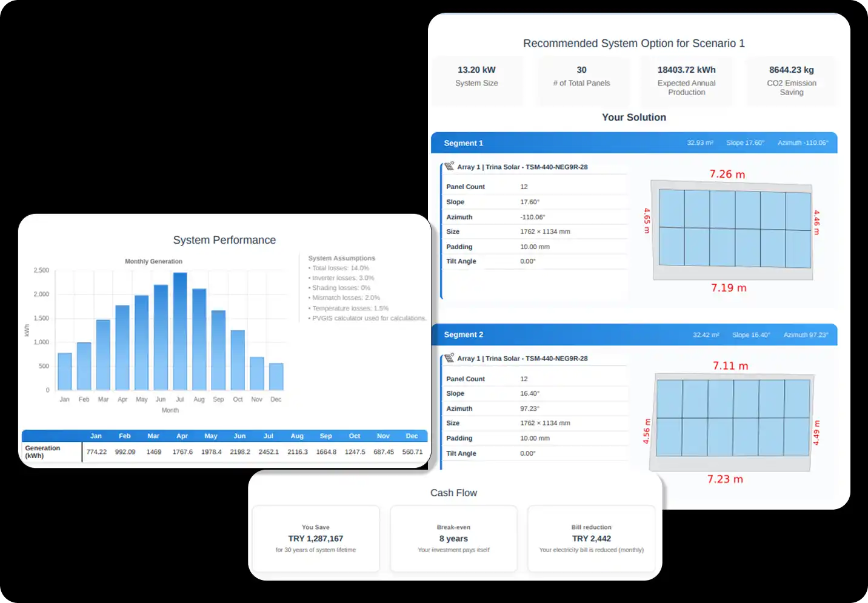868x603 pixels.
Task: Open the System Size 13.20 kW card
Action: 477,81
